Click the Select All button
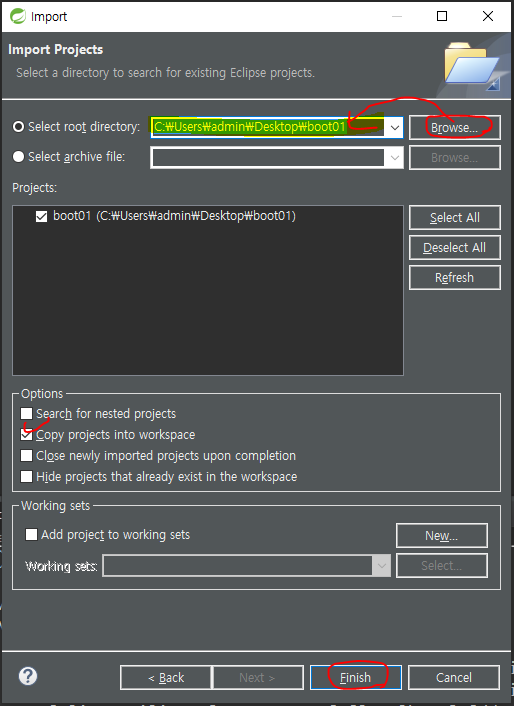 click(x=455, y=217)
